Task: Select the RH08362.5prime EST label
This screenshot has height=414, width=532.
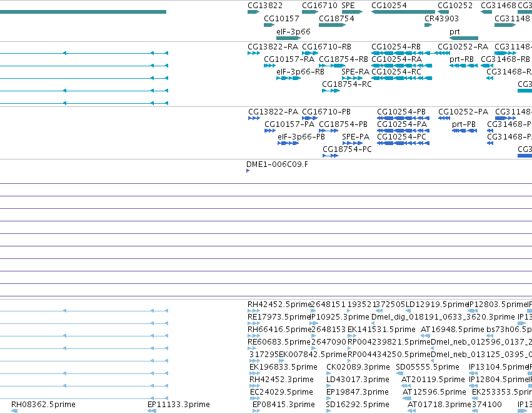Action: click(x=43, y=405)
